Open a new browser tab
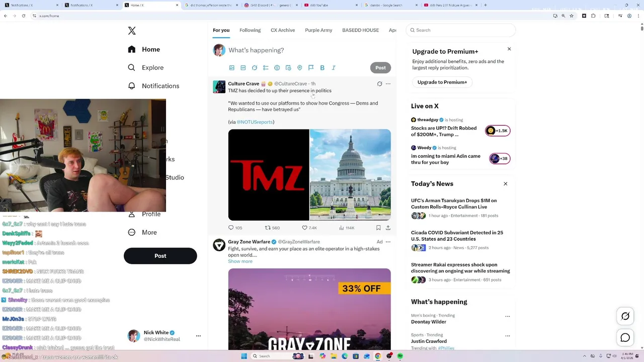644x362 pixels. tap(485, 5)
